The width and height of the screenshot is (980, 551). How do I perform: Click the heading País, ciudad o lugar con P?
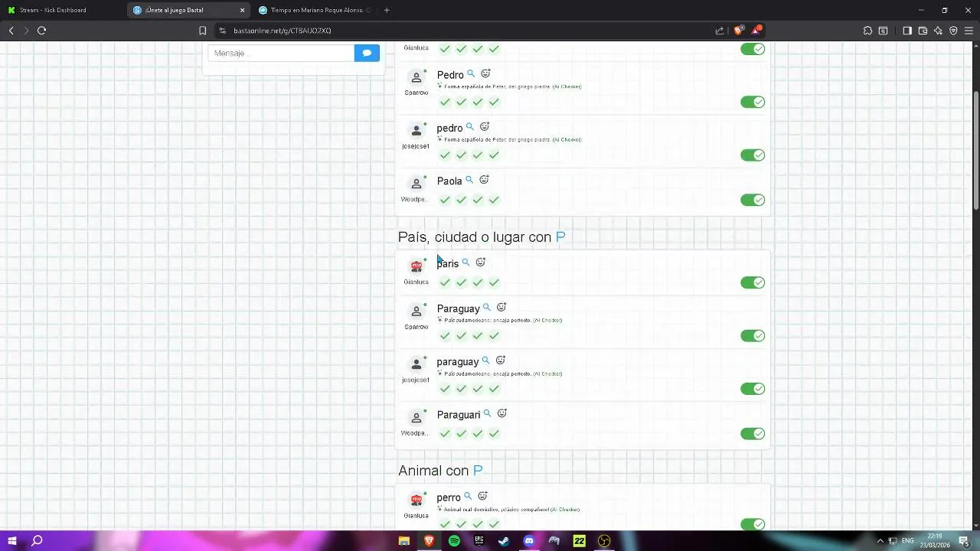(x=482, y=237)
